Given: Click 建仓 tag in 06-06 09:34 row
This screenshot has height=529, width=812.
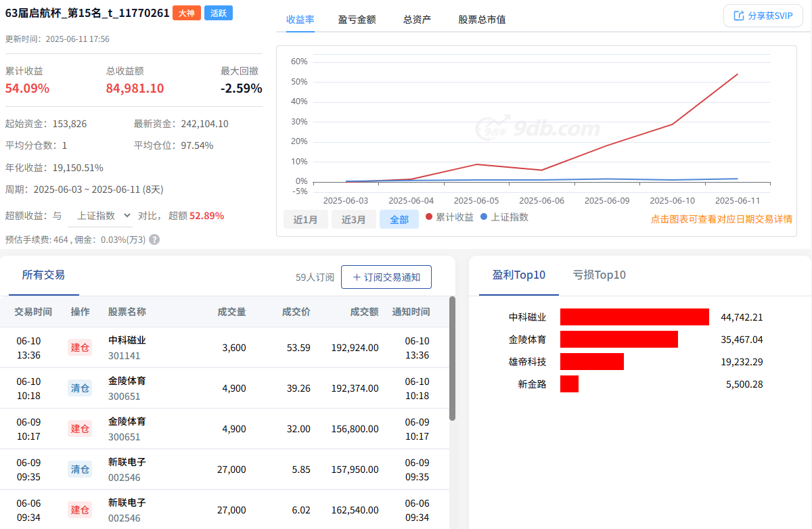Looking at the screenshot, I should (x=80, y=510).
